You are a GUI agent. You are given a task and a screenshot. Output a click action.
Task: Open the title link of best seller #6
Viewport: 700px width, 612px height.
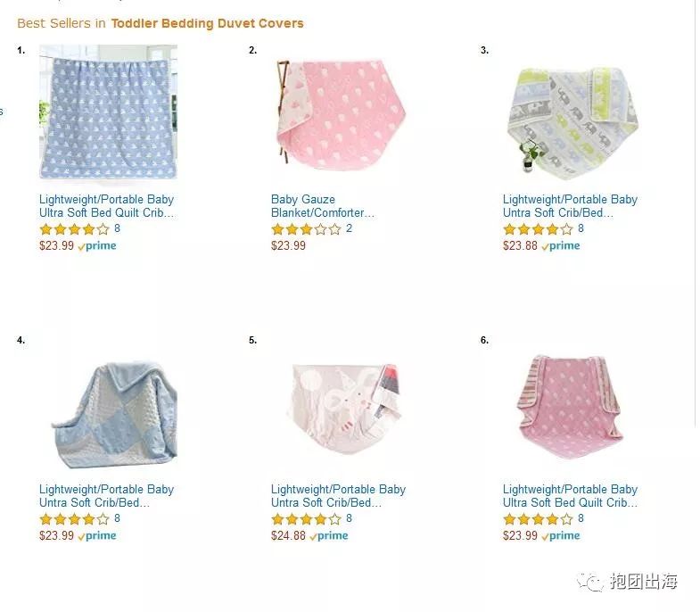570,496
